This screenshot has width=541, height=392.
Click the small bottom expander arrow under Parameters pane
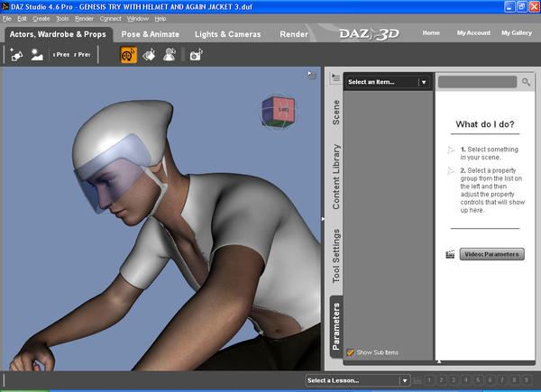click(439, 361)
